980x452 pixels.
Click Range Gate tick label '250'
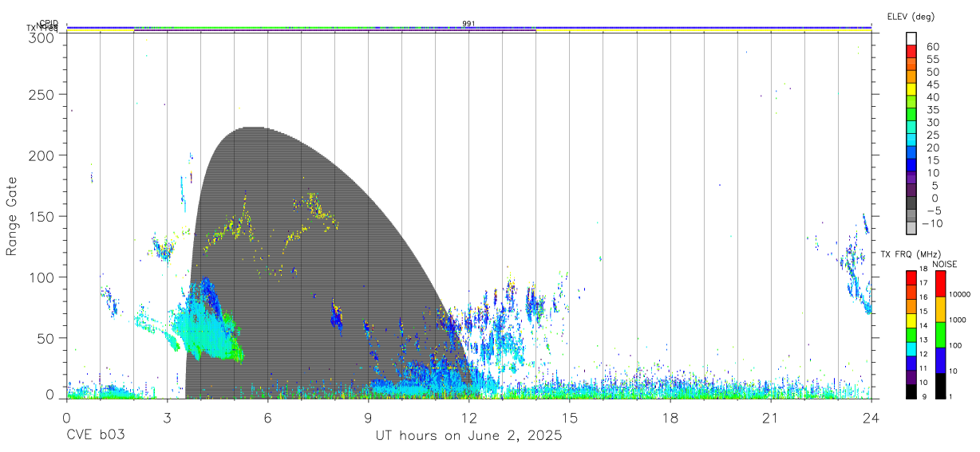point(42,94)
